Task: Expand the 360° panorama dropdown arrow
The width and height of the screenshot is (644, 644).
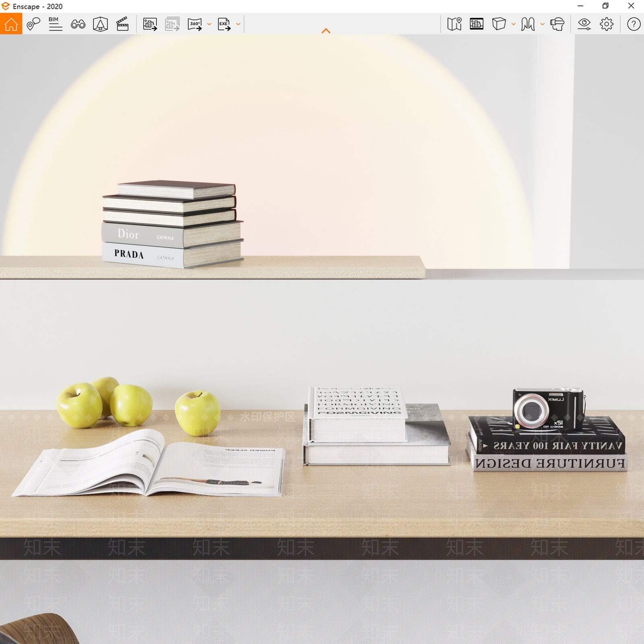Action: (x=209, y=24)
